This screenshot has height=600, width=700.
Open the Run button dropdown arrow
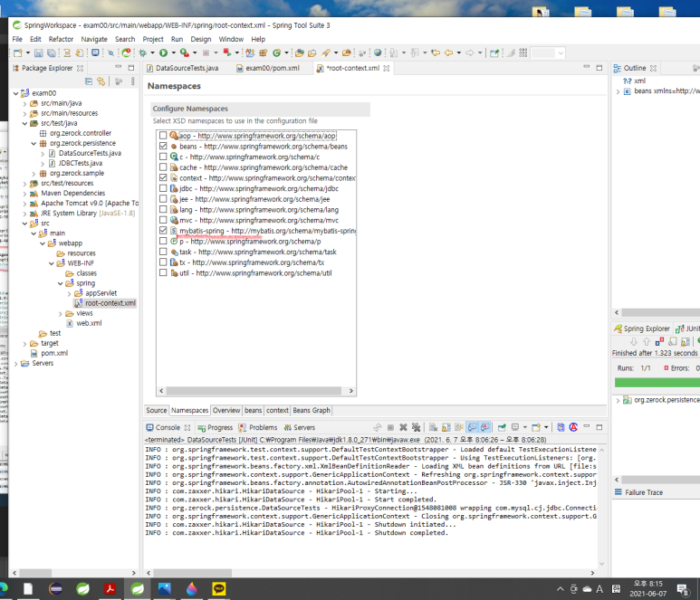click(173, 53)
